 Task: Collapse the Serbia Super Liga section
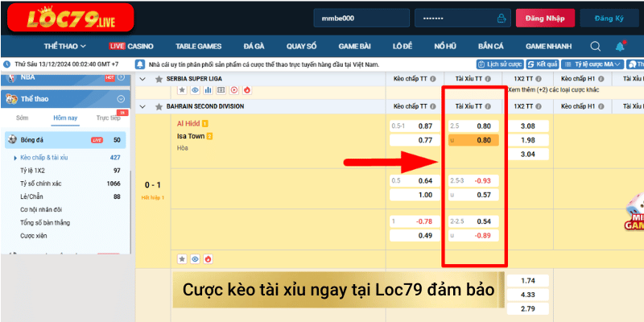click(143, 79)
